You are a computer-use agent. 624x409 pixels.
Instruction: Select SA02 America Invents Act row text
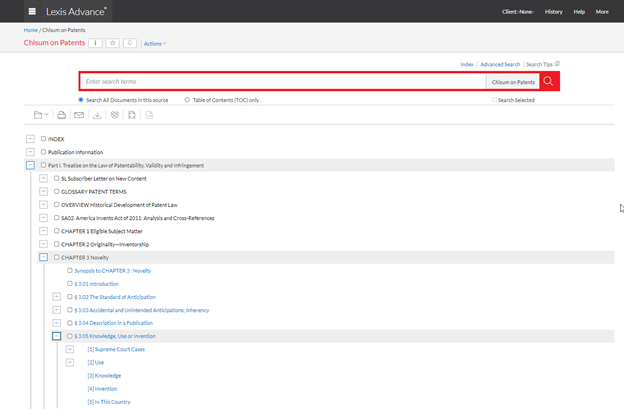click(x=138, y=218)
